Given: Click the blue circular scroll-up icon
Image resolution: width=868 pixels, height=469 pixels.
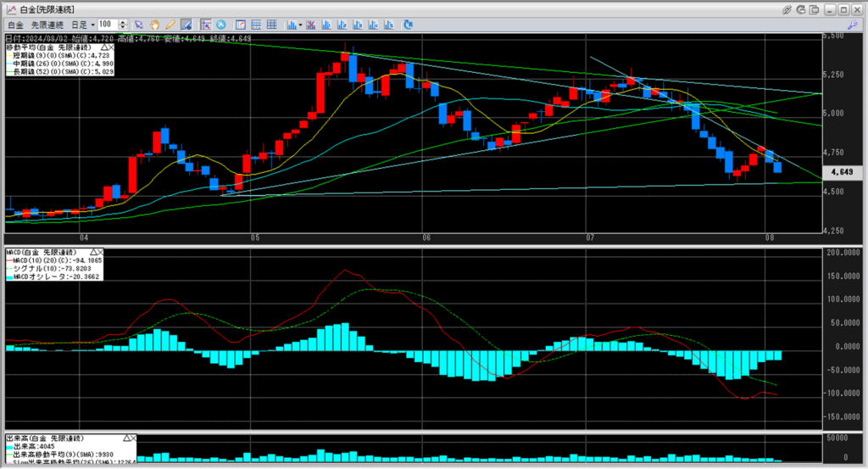Looking at the screenshot, I should tap(221, 25).
